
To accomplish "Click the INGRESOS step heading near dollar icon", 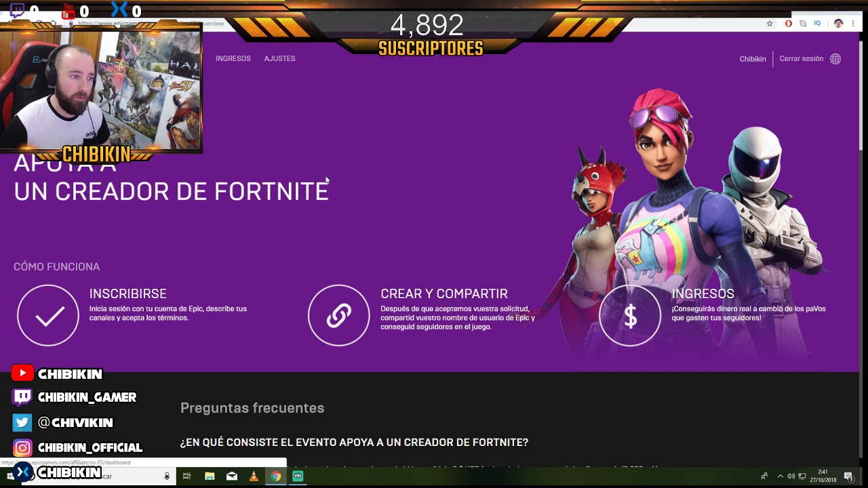I will [x=703, y=293].
